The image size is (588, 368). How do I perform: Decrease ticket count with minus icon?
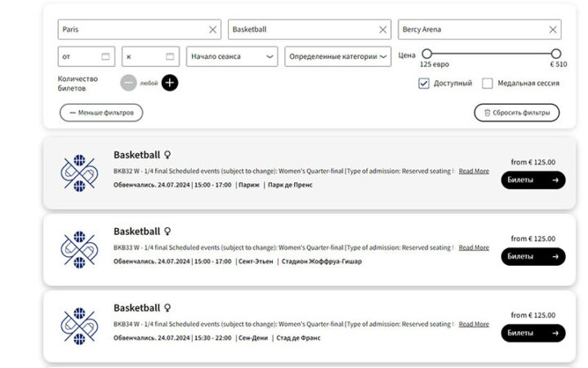click(x=129, y=83)
